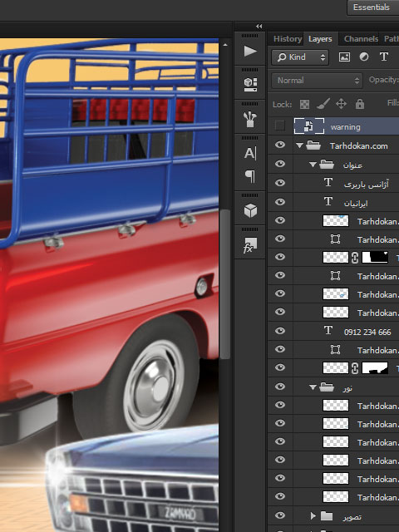
Task: Open the 3D materials panel icon below Actions
Action: (x=250, y=85)
